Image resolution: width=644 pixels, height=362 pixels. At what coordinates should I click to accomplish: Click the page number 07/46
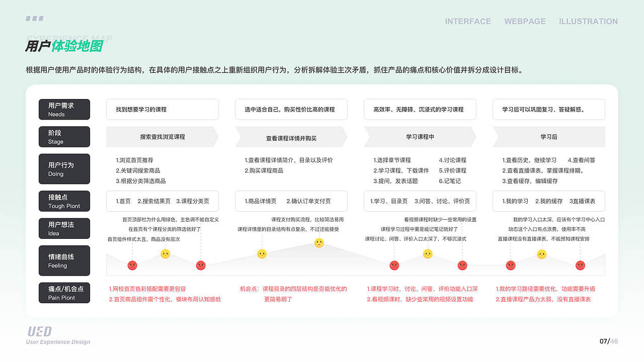point(607,340)
